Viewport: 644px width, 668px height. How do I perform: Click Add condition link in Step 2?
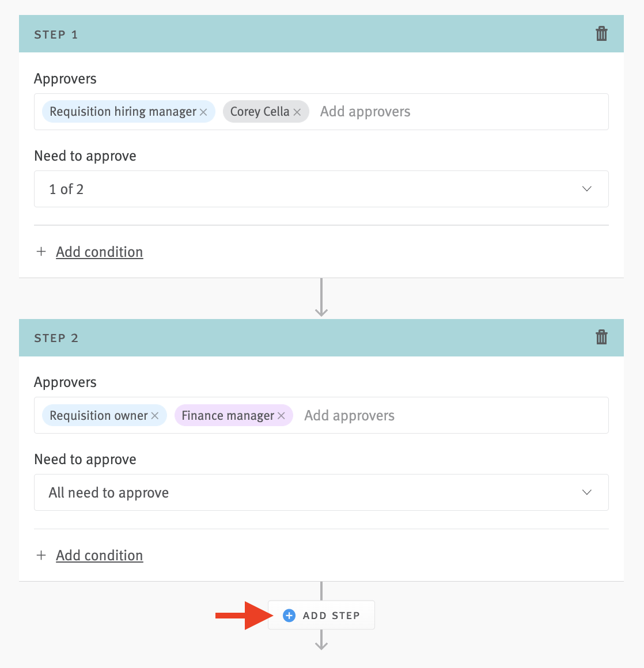[99, 555]
